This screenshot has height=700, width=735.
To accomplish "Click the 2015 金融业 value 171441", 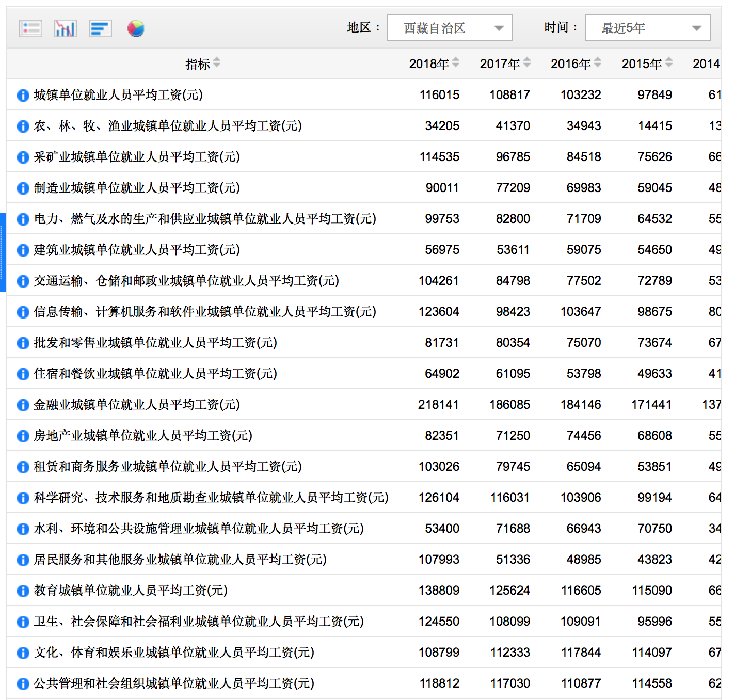I will point(651,405).
